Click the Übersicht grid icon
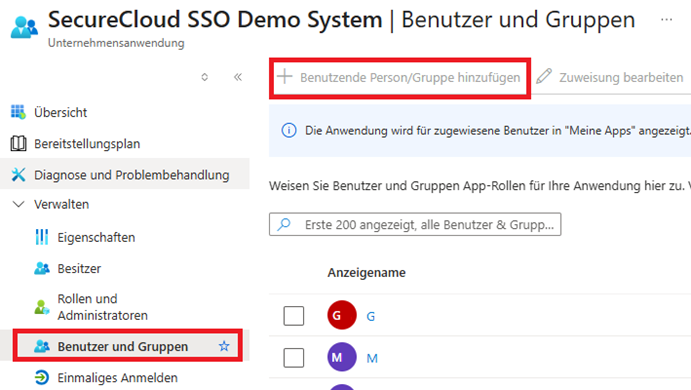This screenshot has height=390, width=691. 18,112
